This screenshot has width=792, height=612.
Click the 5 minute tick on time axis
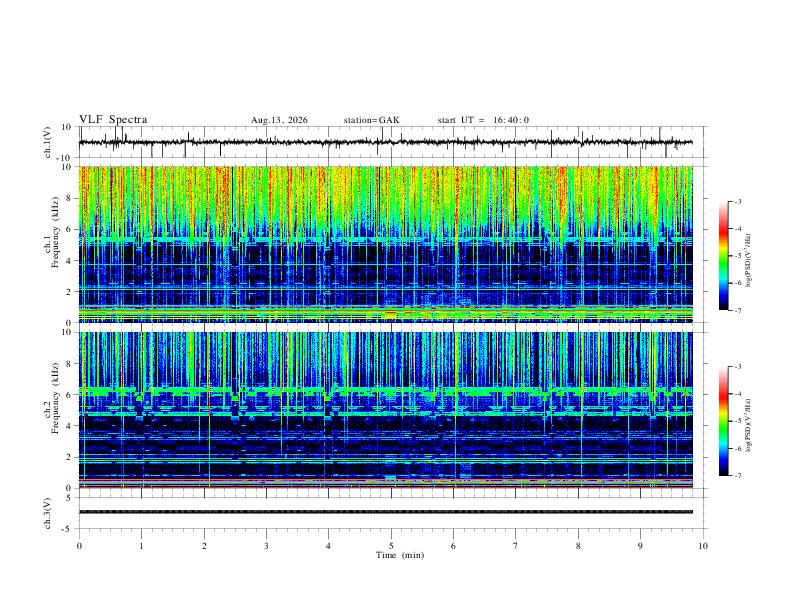391,546
